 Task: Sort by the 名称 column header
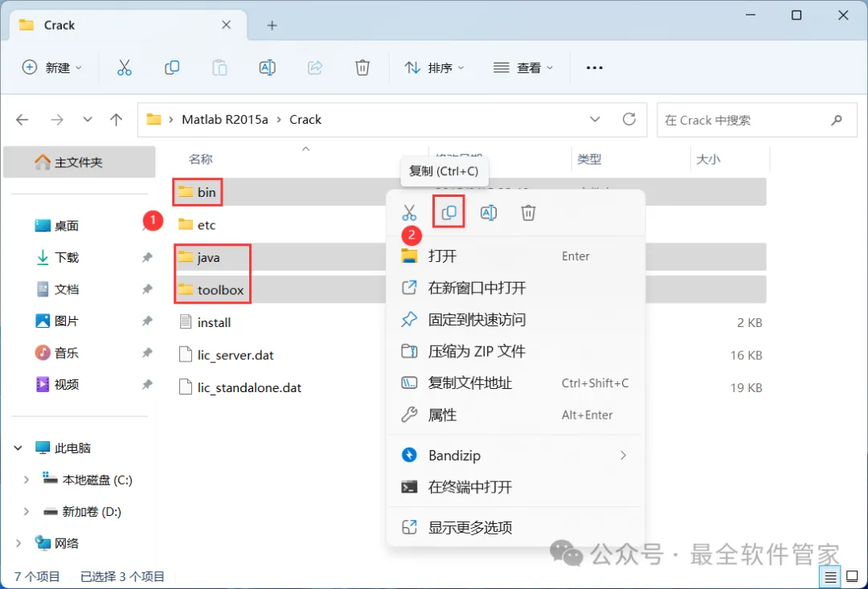tap(200, 159)
